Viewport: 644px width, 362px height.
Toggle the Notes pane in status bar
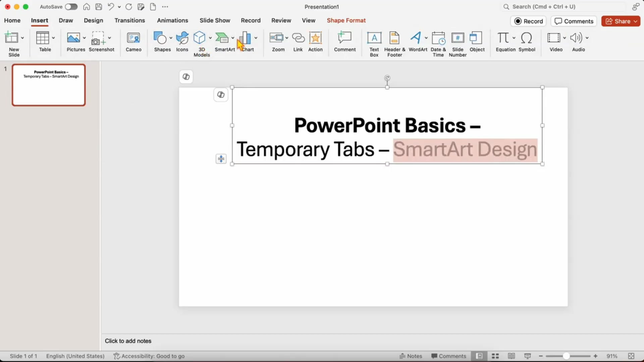point(411,356)
